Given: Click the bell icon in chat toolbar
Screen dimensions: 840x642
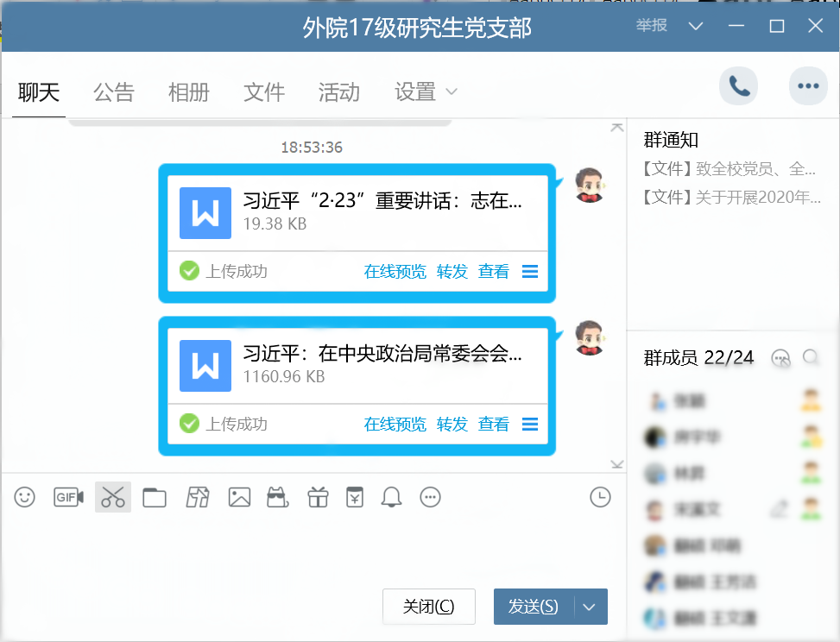Looking at the screenshot, I should point(392,497).
